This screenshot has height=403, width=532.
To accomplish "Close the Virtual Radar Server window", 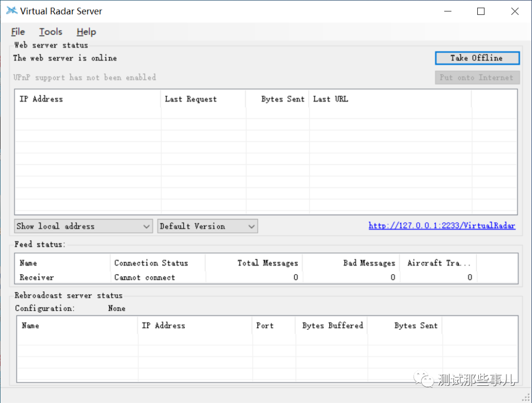I will [515, 11].
